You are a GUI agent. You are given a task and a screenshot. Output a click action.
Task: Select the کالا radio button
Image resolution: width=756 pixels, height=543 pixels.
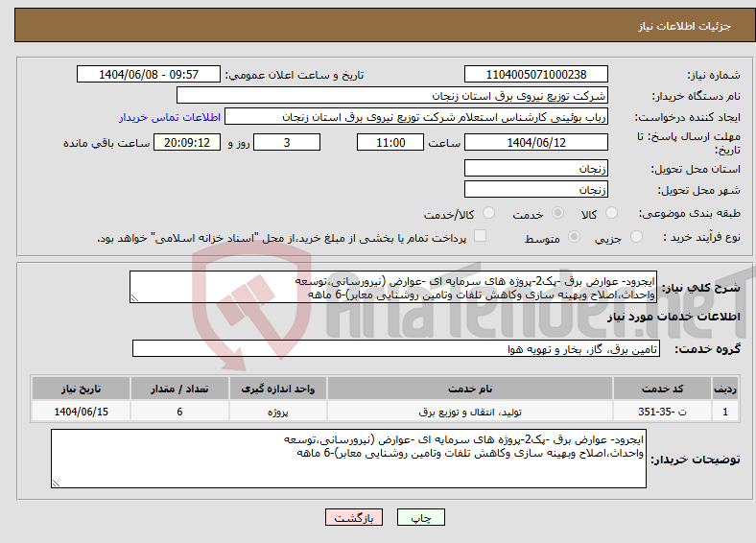611,213
